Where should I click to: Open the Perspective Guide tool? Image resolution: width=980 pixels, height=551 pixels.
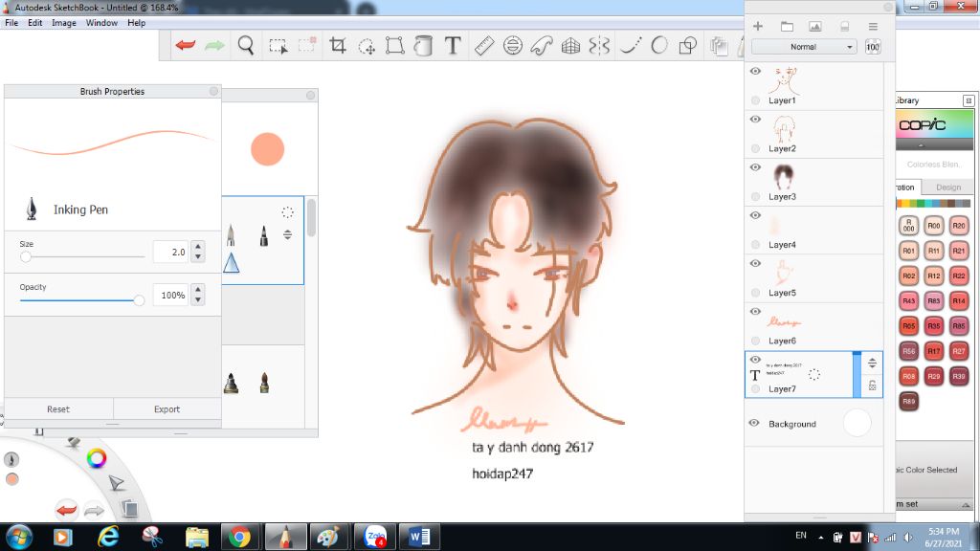570,46
